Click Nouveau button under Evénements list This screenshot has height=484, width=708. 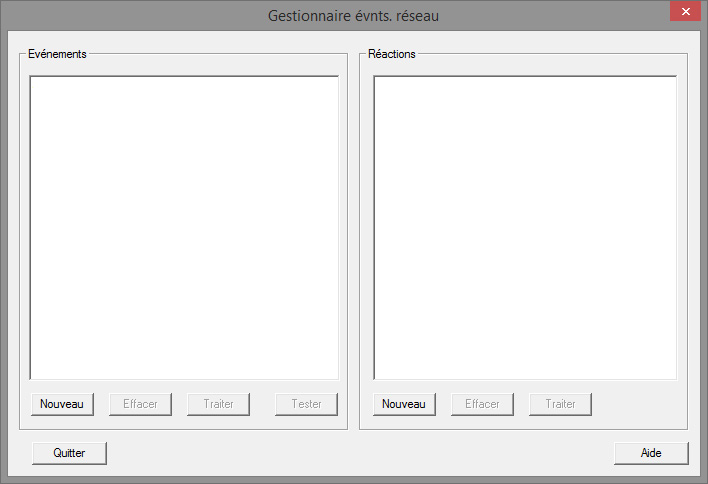click(x=62, y=404)
